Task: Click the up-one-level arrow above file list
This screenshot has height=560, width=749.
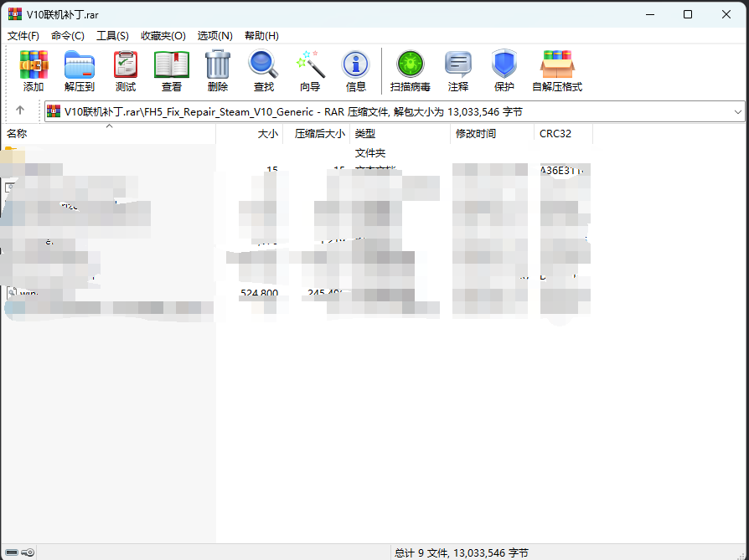Action: coord(18,111)
